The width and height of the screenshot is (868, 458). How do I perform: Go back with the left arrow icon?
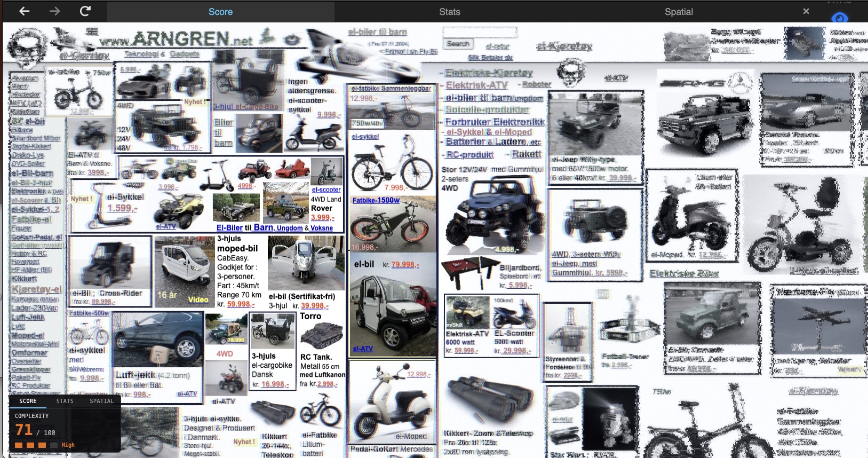(24, 11)
